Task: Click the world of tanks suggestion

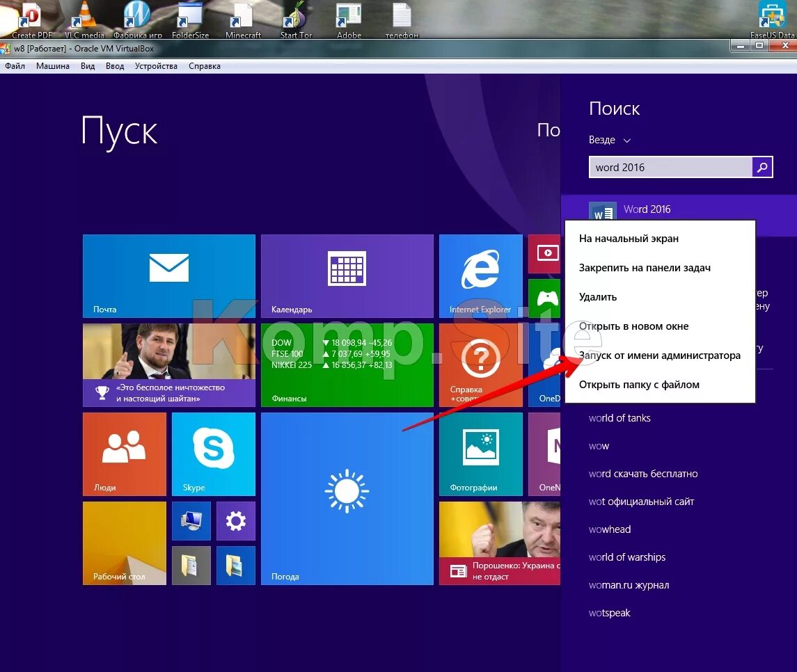Action: (620, 418)
